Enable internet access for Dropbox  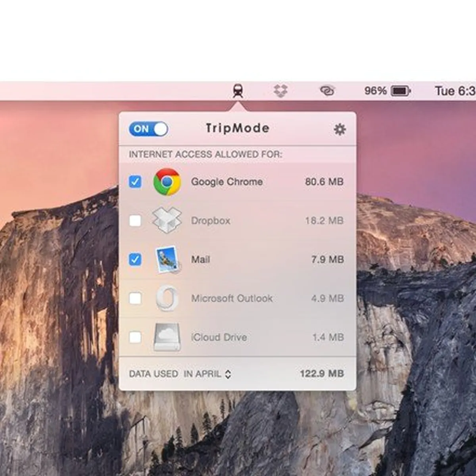pos(135,221)
